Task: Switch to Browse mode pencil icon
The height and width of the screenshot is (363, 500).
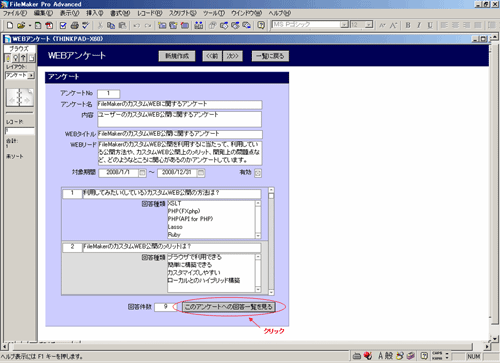Action: click(x=8, y=58)
